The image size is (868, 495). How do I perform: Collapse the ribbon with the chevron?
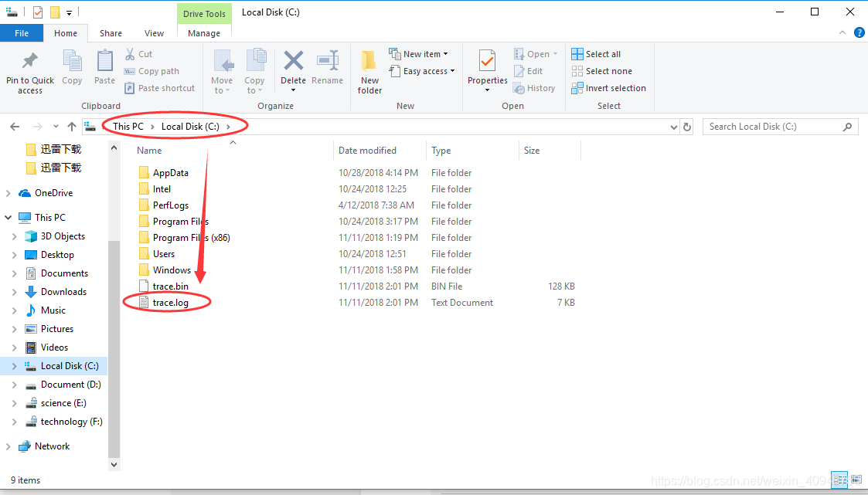click(842, 32)
